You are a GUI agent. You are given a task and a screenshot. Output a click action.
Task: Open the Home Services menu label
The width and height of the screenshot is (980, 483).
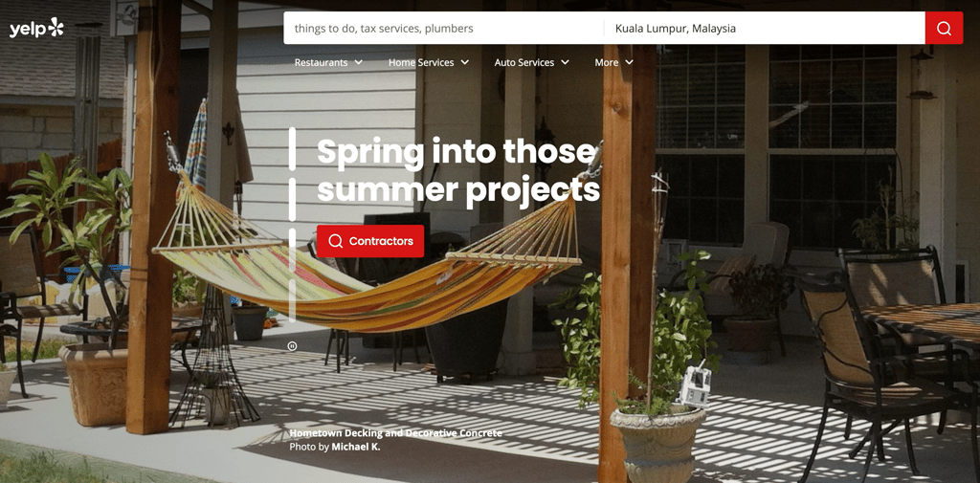421,62
